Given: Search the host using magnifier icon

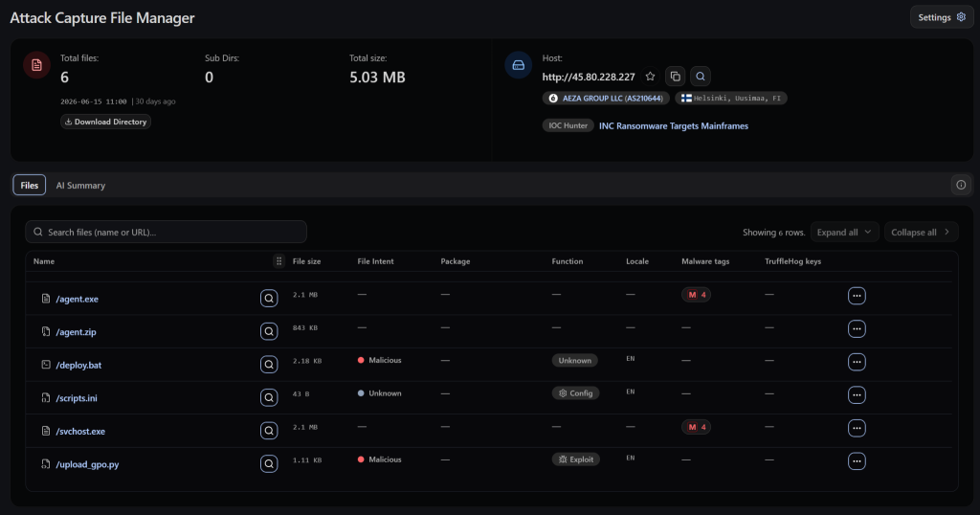Looking at the screenshot, I should [700, 77].
